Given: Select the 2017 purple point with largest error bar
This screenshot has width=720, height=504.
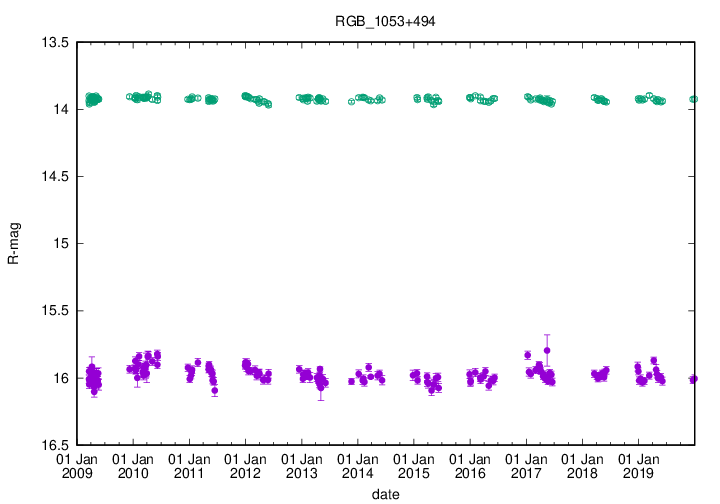Looking at the screenshot, I should click(x=547, y=350).
